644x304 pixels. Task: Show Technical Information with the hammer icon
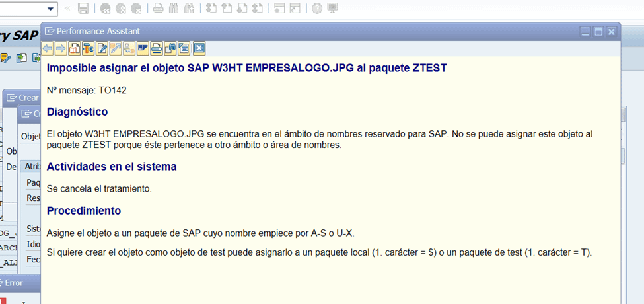coord(88,48)
